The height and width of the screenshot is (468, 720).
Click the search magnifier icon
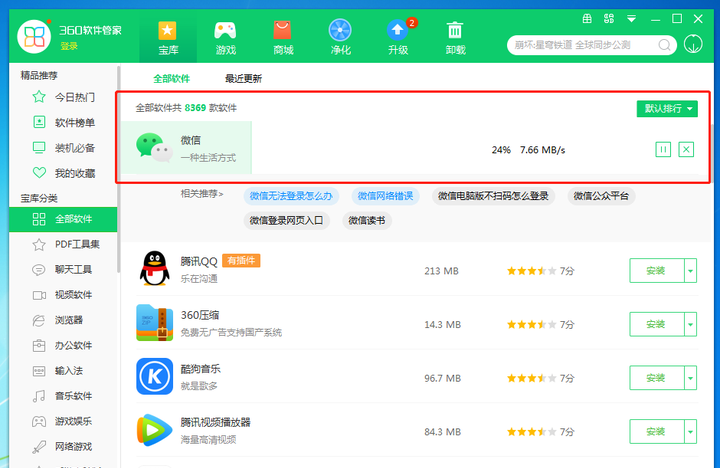tap(664, 45)
